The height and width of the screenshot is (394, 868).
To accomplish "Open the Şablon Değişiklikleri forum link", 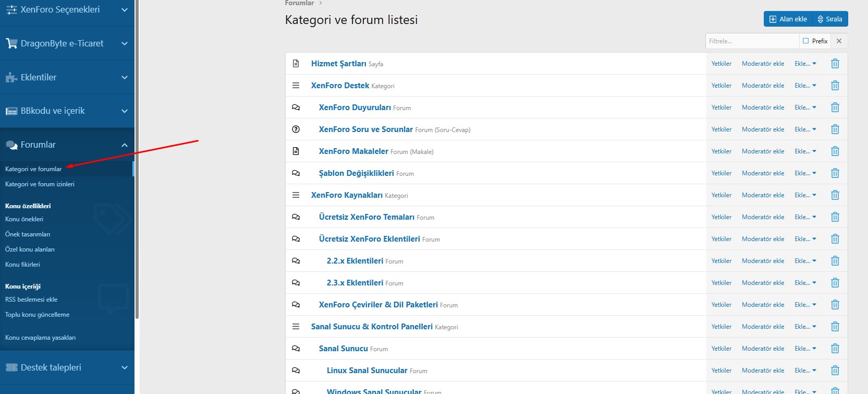I will pyautogui.click(x=357, y=173).
